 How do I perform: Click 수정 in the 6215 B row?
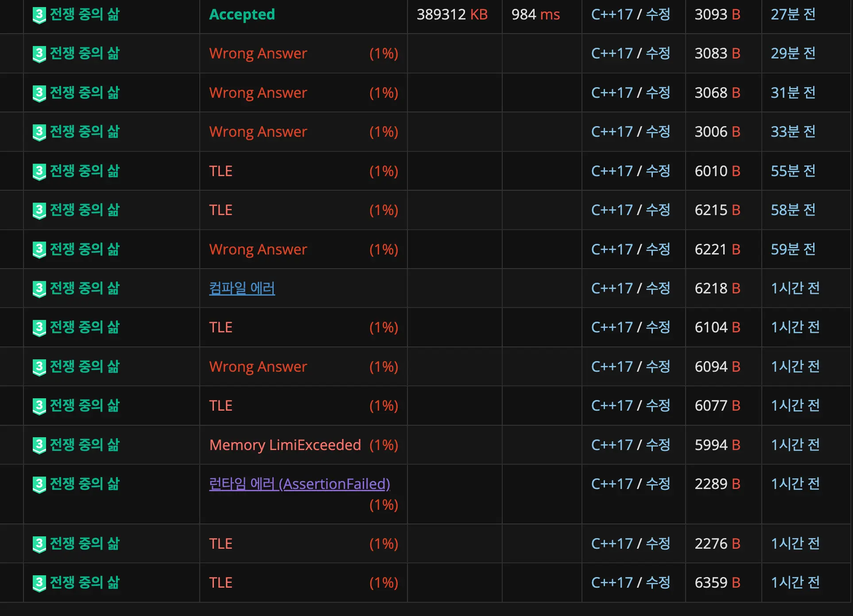tap(658, 210)
